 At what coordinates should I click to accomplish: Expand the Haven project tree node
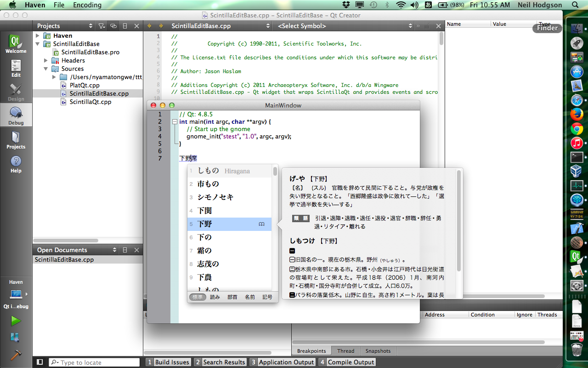point(38,35)
